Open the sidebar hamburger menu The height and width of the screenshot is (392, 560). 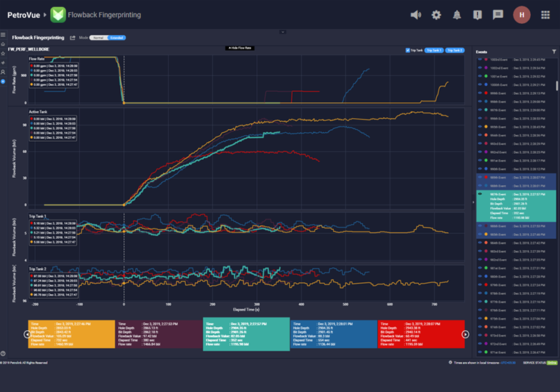coord(3,35)
